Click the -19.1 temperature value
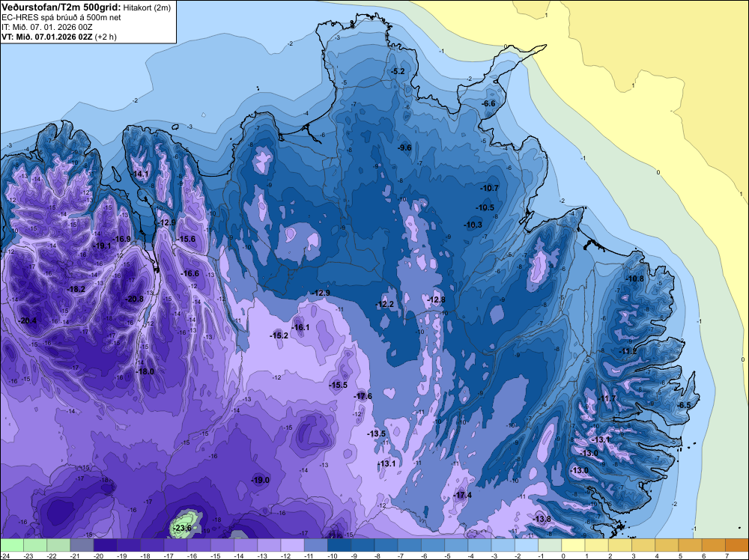749x560 pixels. coord(102,246)
